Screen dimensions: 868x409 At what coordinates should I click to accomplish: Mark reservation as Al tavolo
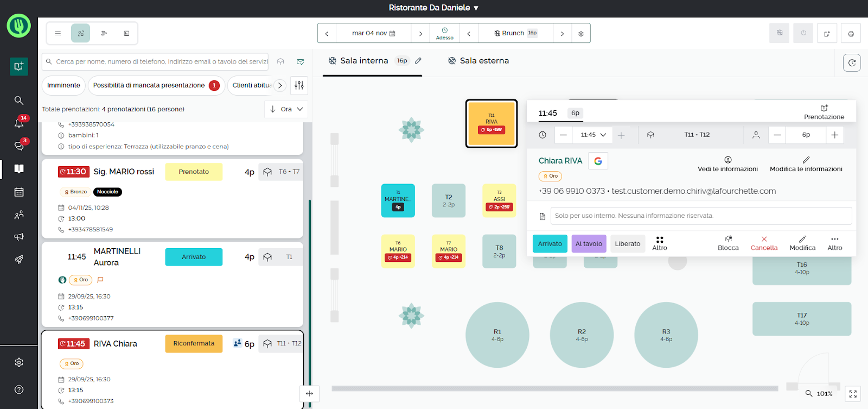tap(589, 244)
